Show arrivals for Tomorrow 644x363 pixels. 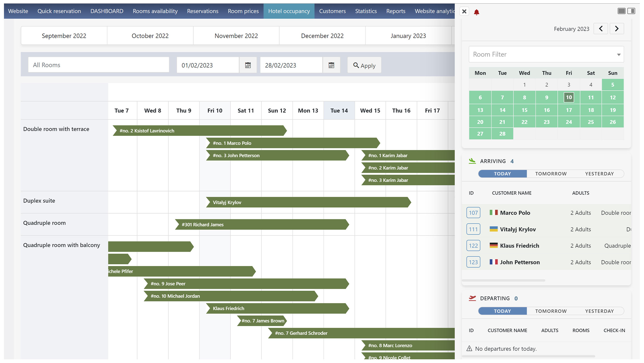tap(551, 174)
